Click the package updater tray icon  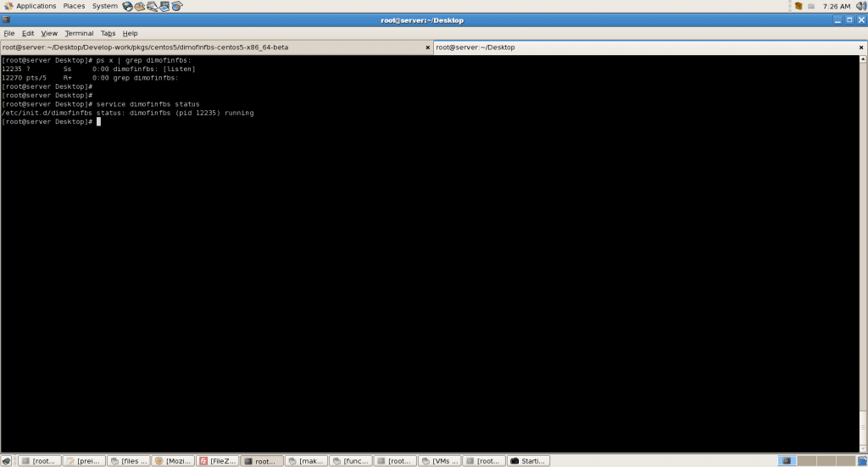tap(798, 6)
